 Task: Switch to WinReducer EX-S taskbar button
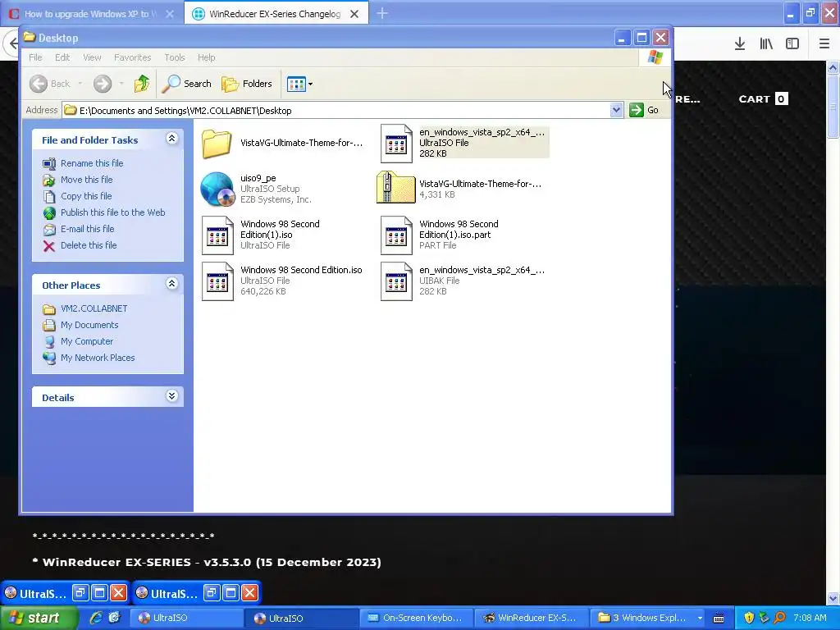point(531,618)
